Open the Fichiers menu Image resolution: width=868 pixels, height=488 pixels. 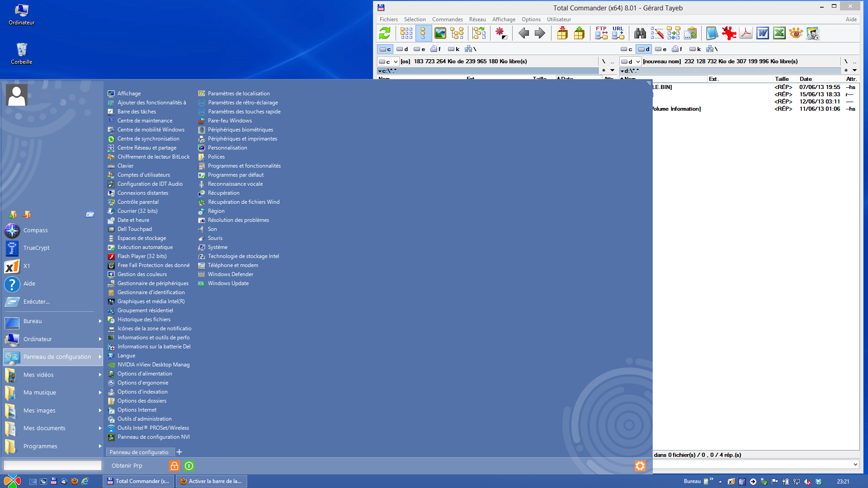pos(389,19)
